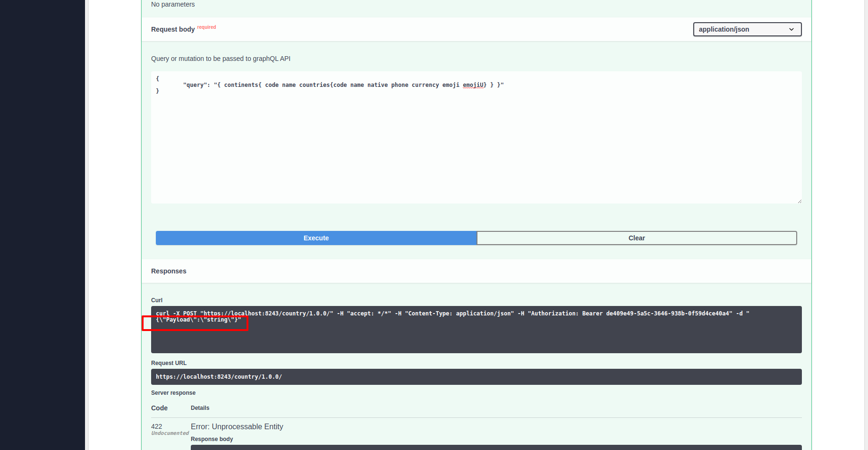Click the Curl label above the command

coord(156,300)
